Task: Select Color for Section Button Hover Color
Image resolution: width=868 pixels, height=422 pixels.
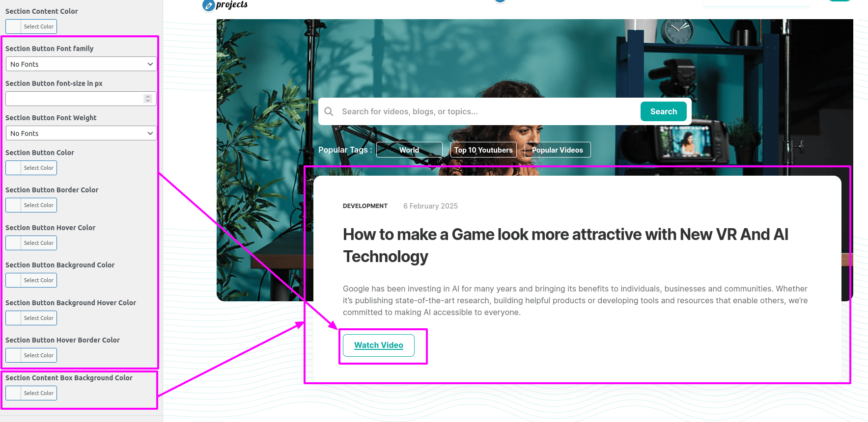Action: coord(31,243)
